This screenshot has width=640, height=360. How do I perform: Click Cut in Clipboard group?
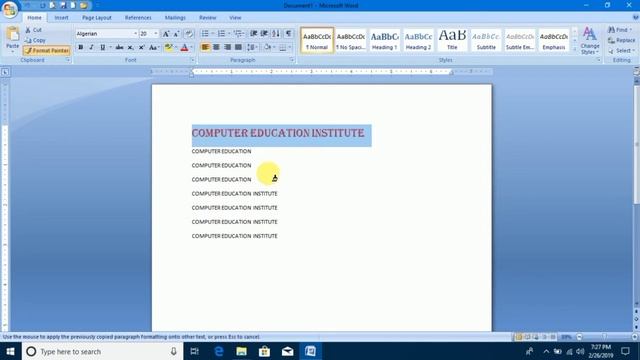point(33,30)
